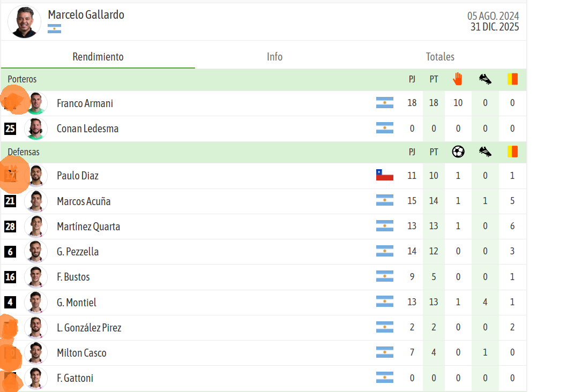This screenshot has width=582, height=392.
Task: Click Milton Casco's row name
Action: tap(81, 353)
